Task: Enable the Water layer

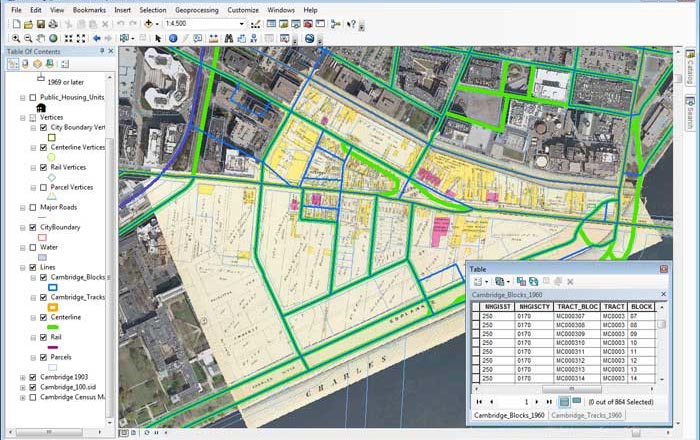Action: pos(33,247)
